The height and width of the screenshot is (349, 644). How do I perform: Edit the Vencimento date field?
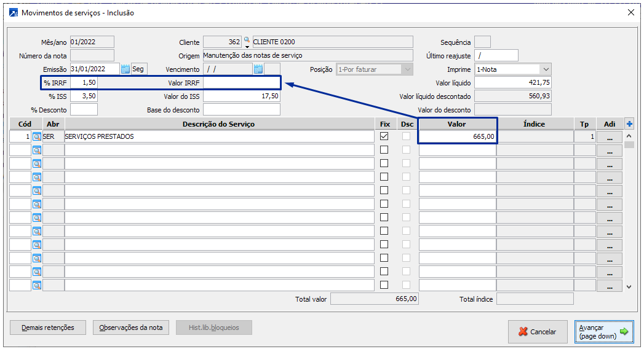point(228,69)
